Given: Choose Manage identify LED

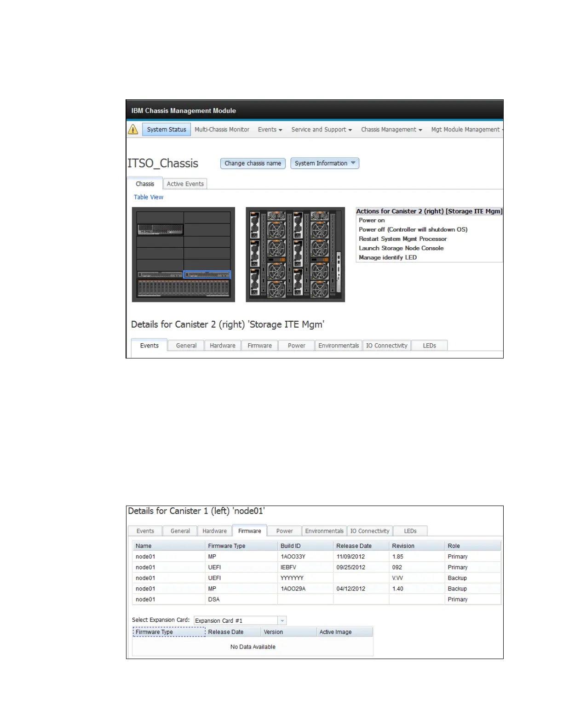Looking at the screenshot, I should click(388, 257).
